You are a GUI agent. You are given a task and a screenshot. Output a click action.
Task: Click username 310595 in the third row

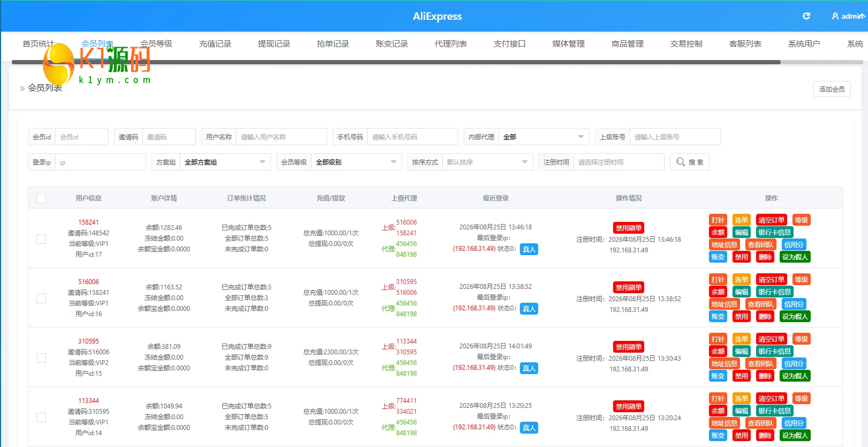pyautogui.click(x=88, y=341)
